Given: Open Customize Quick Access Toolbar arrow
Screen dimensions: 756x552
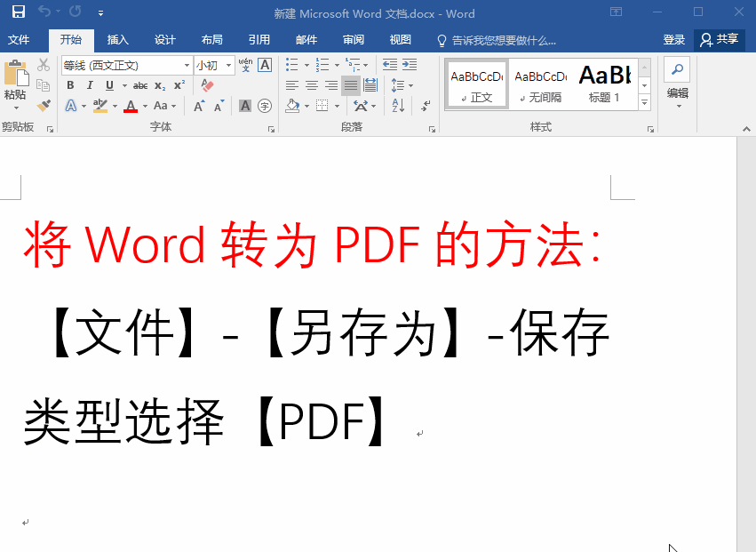Looking at the screenshot, I should [100, 13].
